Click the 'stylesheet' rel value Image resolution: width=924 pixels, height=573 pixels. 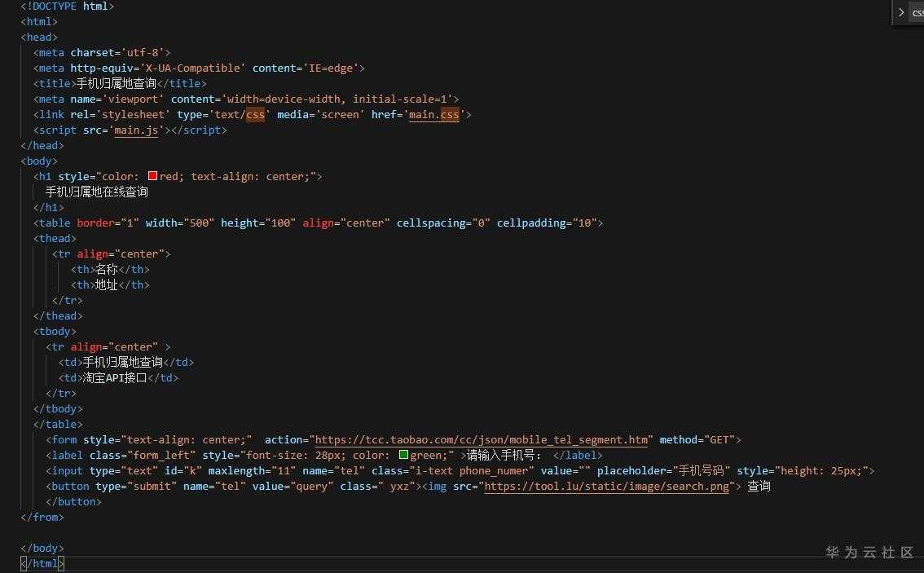pyautogui.click(x=133, y=114)
